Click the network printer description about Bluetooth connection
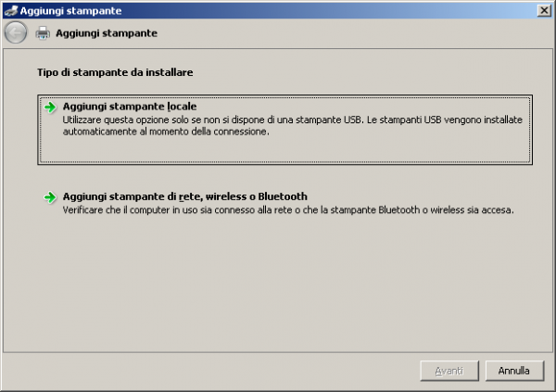The height and width of the screenshot is (392, 556). [287, 210]
